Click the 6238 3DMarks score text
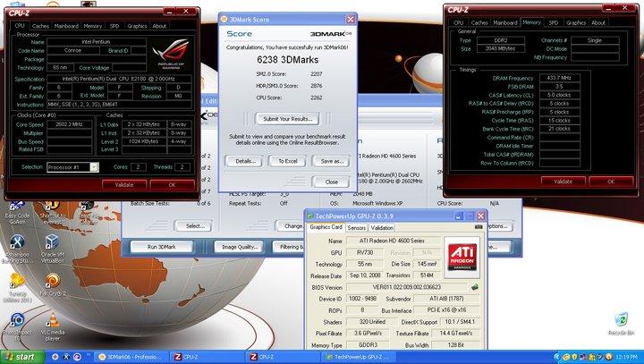Viewport: 644px width, 364px height. (287, 60)
